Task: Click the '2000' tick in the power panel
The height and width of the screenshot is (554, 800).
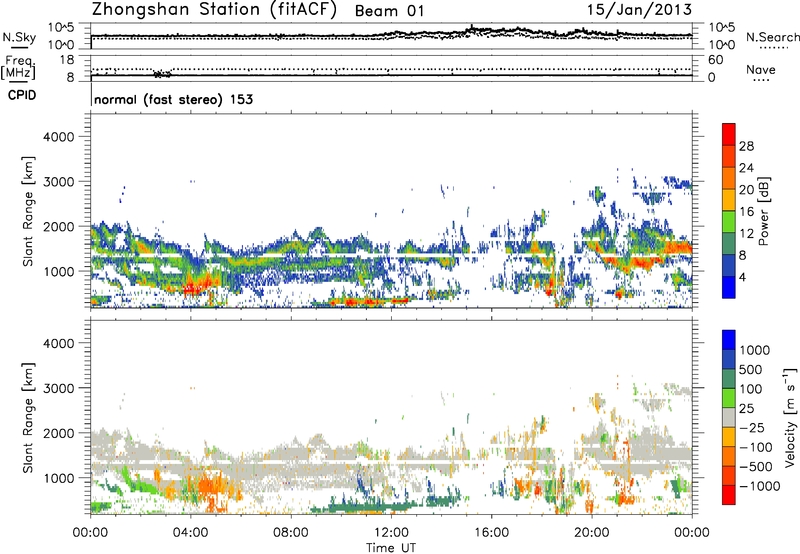Action: pos(58,226)
